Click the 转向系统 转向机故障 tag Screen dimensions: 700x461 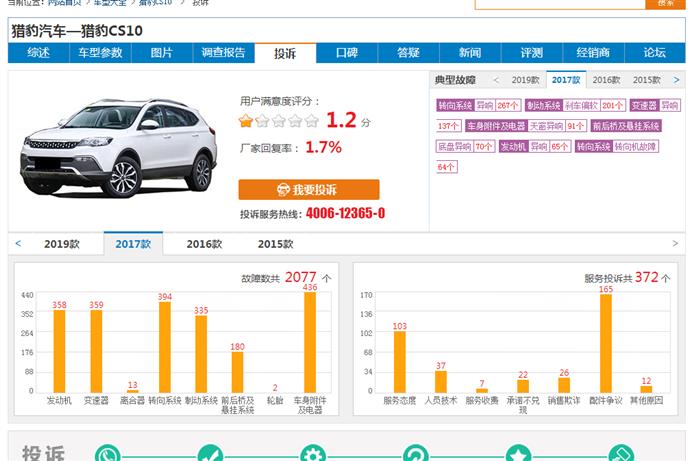point(617,146)
